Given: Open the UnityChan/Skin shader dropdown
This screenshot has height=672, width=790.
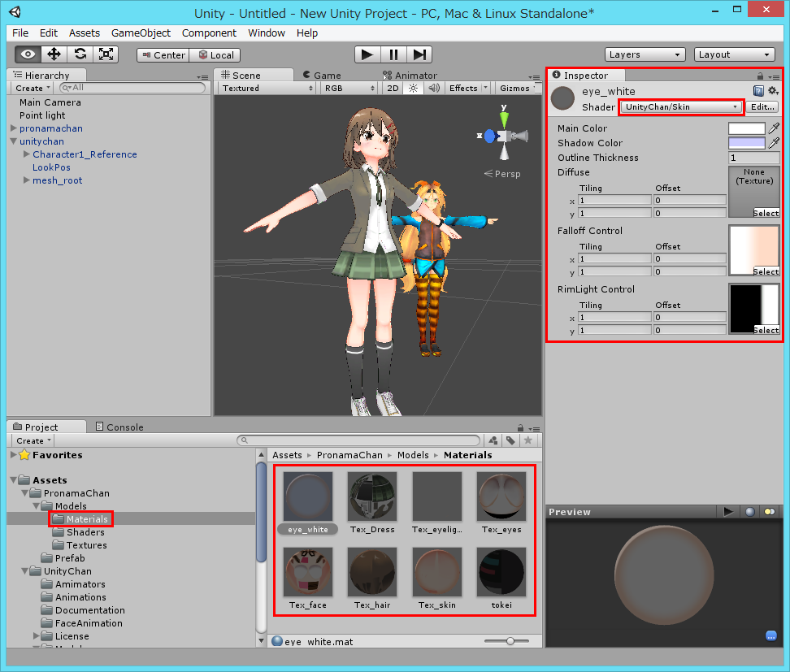Looking at the screenshot, I should tap(681, 107).
